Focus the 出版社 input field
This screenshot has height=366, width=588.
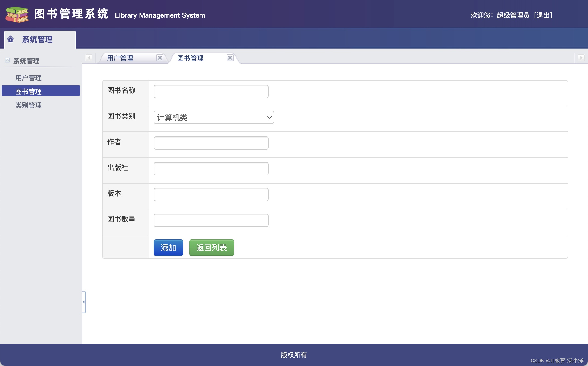[x=211, y=169]
